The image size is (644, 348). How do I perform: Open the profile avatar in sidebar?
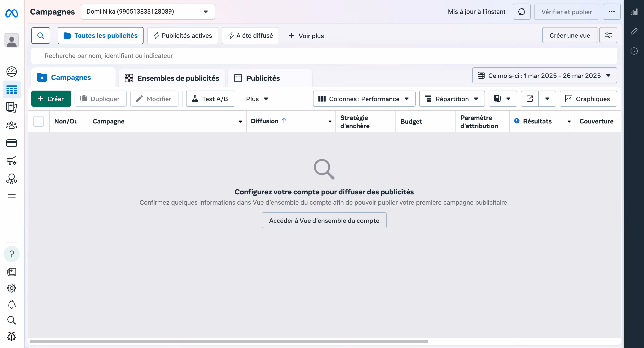11,40
